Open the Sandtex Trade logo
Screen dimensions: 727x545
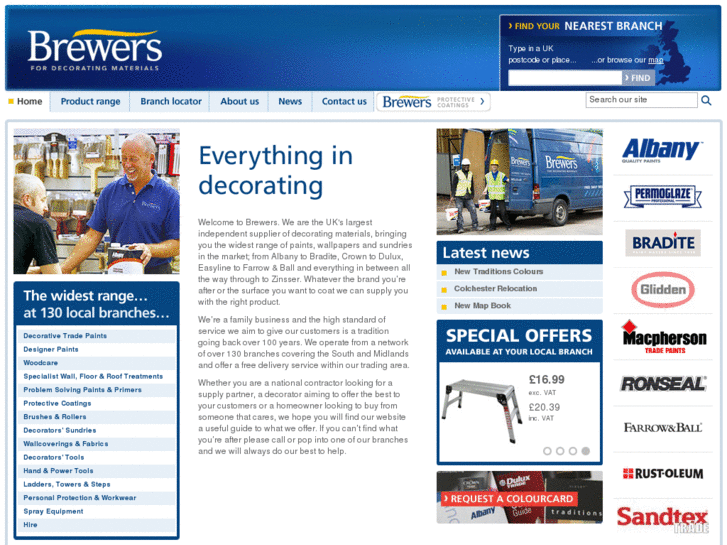pyautogui.click(x=663, y=519)
